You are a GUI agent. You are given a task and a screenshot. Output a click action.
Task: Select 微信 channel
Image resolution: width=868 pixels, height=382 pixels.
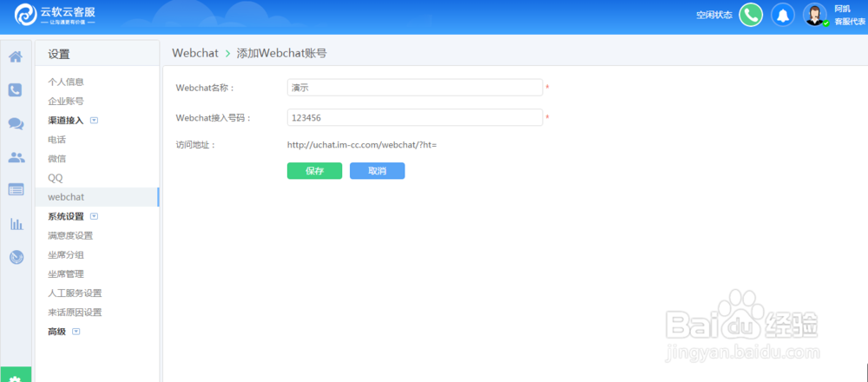click(57, 159)
